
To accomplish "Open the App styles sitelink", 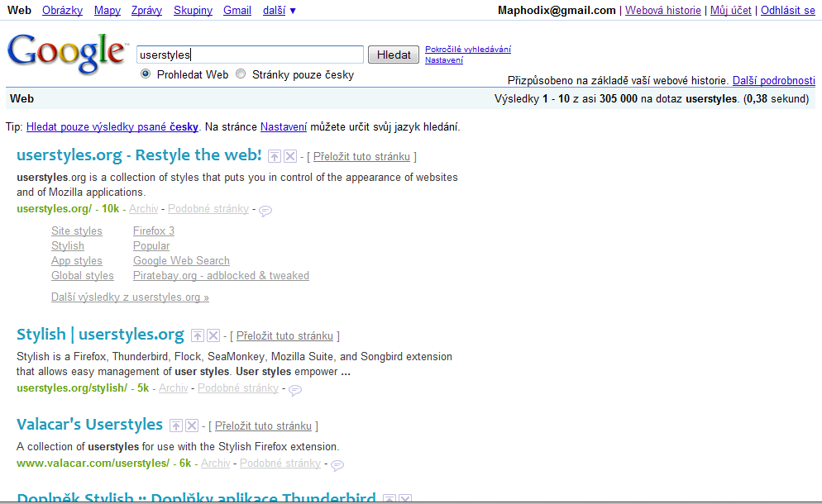I will [x=77, y=261].
